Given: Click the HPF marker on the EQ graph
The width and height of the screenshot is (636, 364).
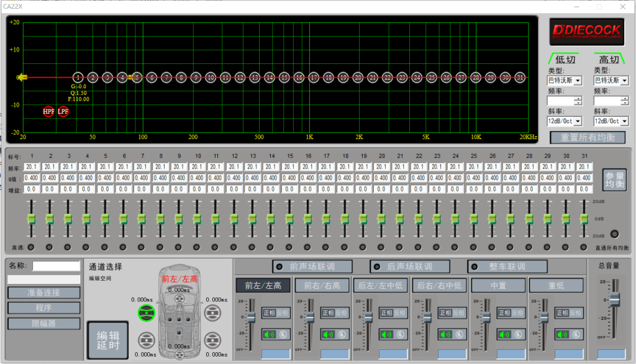Looking at the screenshot, I should [x=48, y=111].
